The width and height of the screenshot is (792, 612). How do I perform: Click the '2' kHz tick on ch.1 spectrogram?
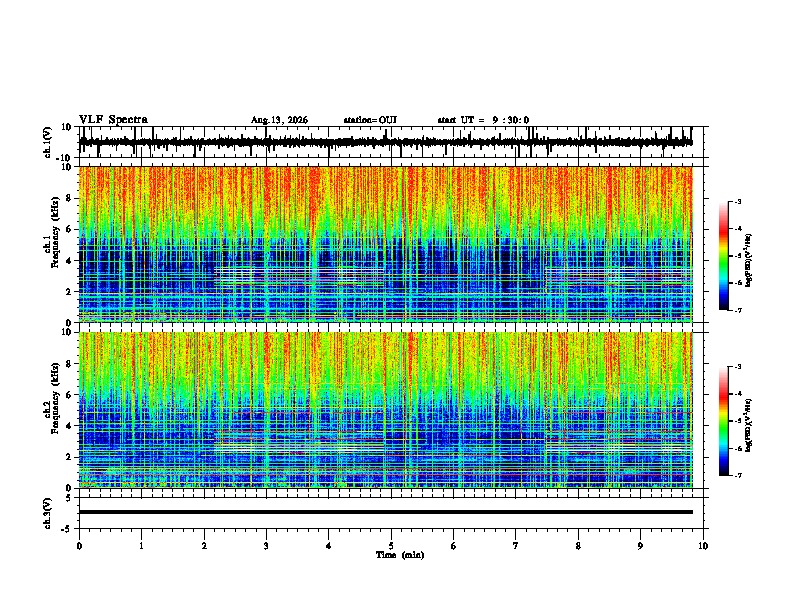pyautogui.click(x=69, y=291)
